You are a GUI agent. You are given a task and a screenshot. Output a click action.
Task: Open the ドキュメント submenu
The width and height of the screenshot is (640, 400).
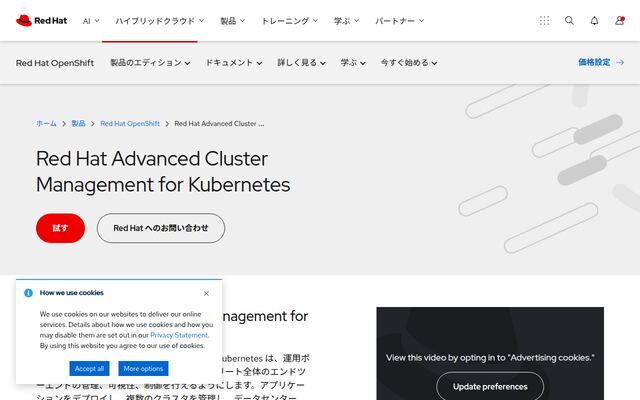pyautogui.click(x=233, y=63)
